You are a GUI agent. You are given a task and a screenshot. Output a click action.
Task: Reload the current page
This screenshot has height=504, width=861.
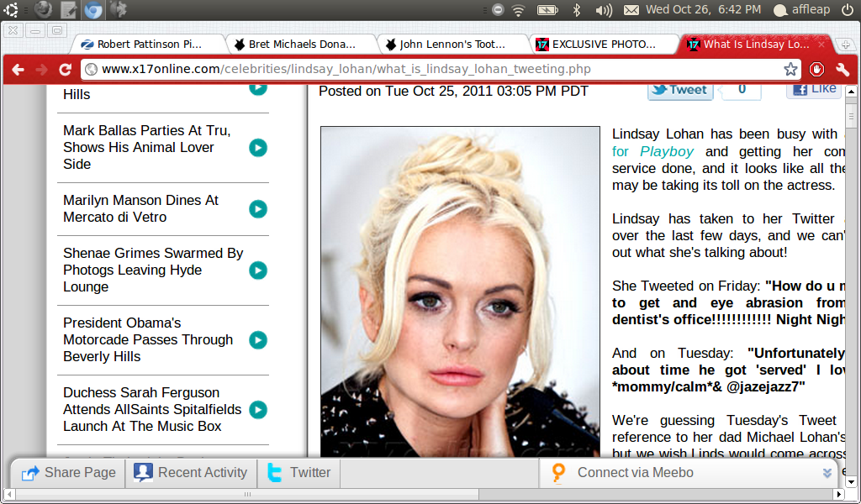66,69
